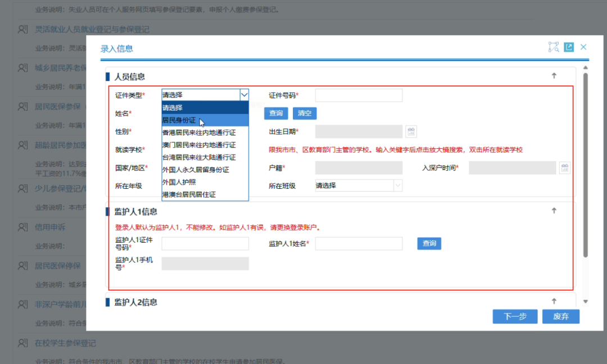607x364 pixels.
Task: Click 查询 next to 监护人1姓名
Action: pyautogui.click(x=429, y=243)
